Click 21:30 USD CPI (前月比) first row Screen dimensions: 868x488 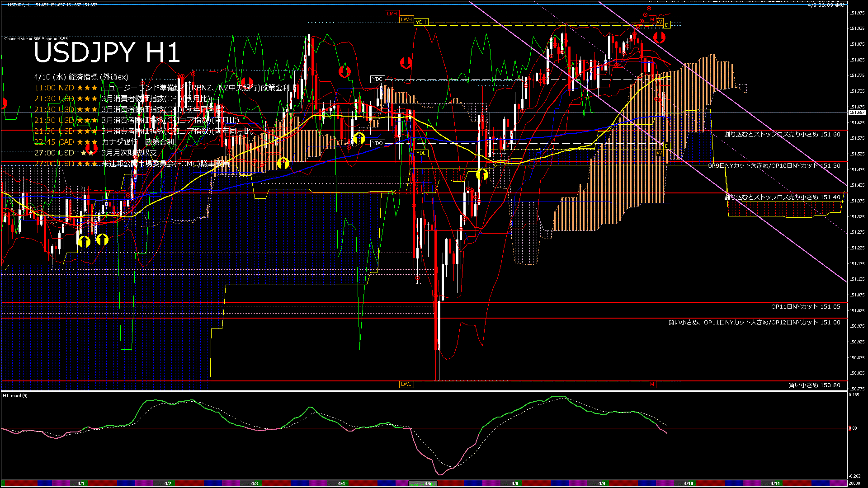tap(122, 99)
